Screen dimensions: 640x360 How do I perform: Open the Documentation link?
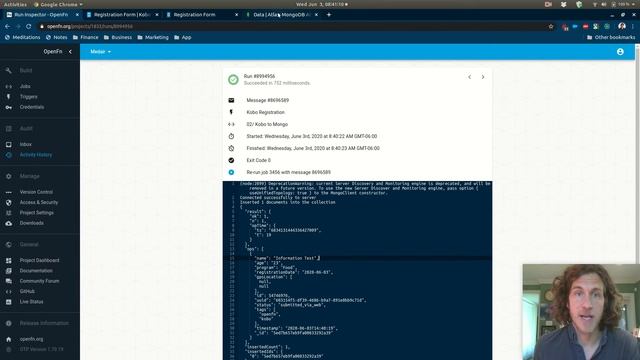pyautogui.click(x=36, y=271)
